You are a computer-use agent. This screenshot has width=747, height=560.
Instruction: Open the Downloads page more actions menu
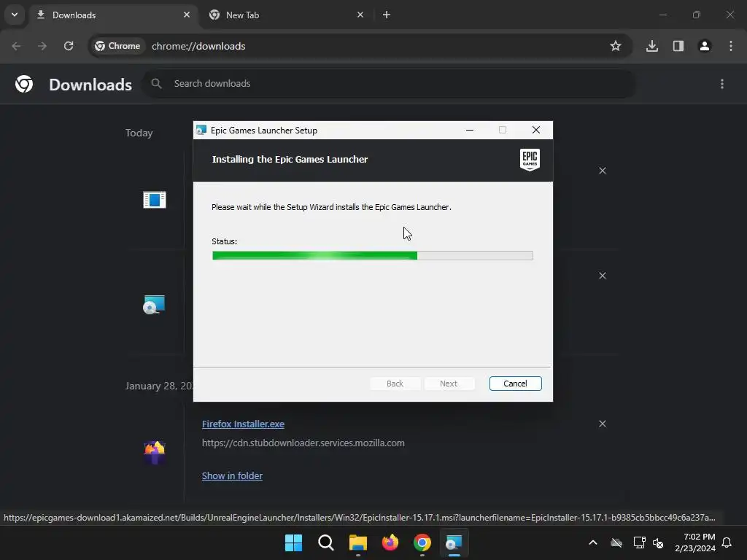722,84
